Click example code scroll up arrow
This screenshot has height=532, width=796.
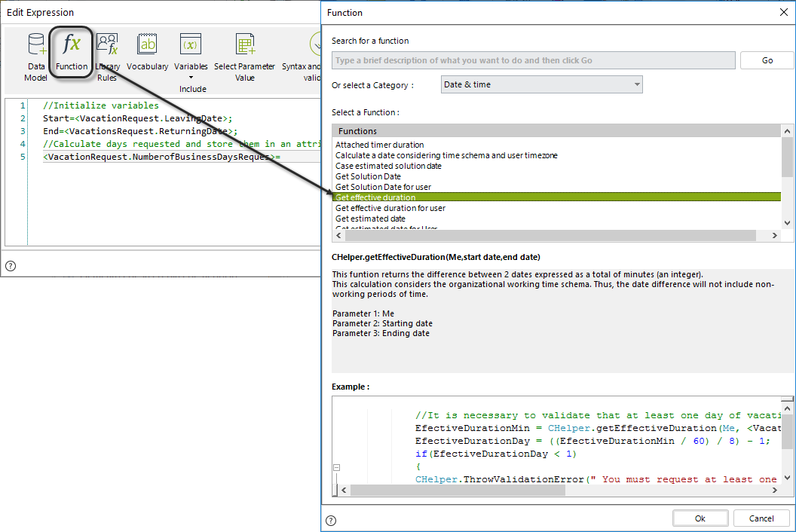[x=787, y=408]
